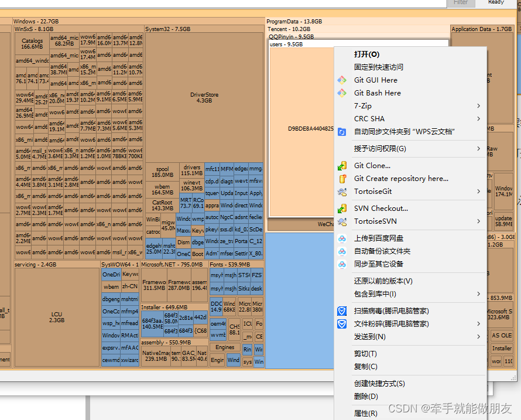
Task: Open CRC SHA context menu entry
Action: point(410,119)
